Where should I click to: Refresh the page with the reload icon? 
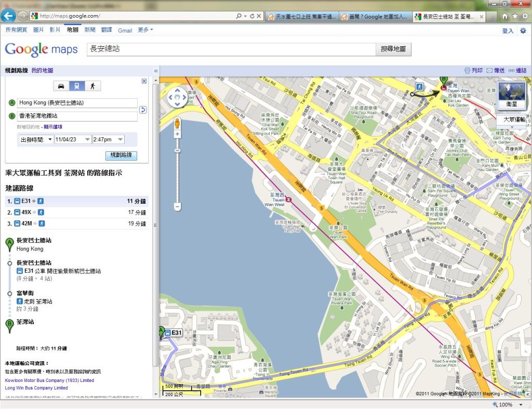pos(252,16)
